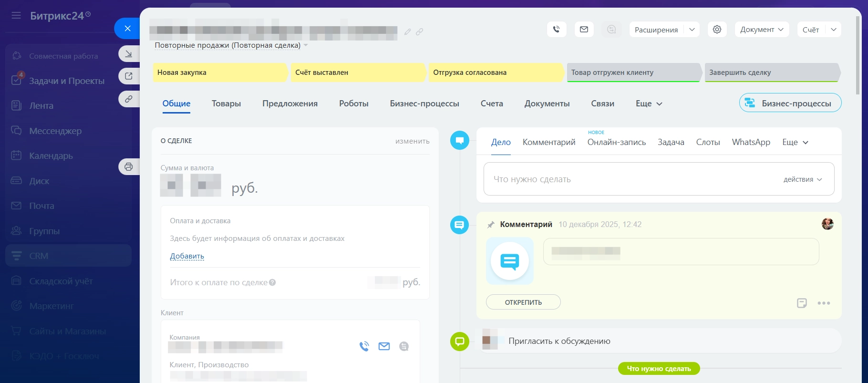Expand the Еще menu in the timeline tabs
Image resolution: width=868 pixels, height=383 pixels.
(x=796, y=142)
